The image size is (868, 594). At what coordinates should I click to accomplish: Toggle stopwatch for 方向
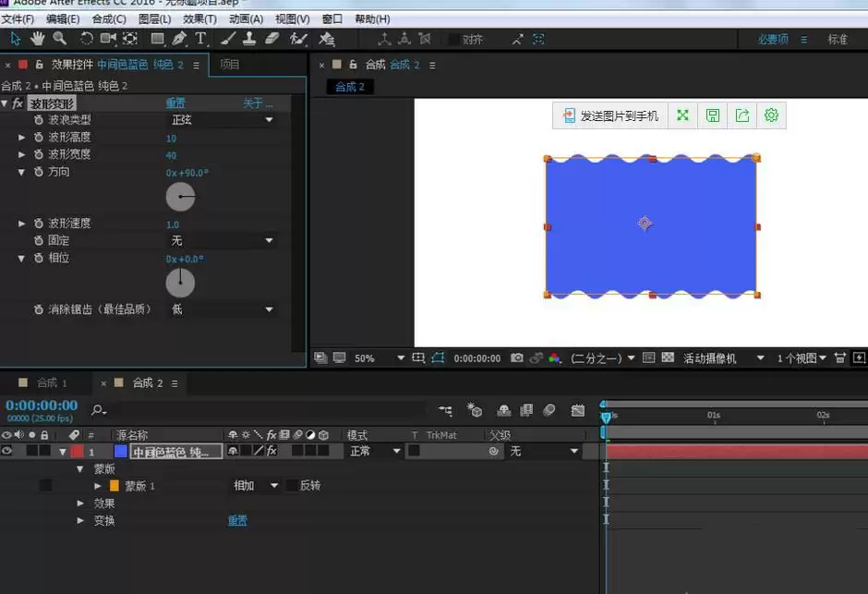tap(38, 172)
